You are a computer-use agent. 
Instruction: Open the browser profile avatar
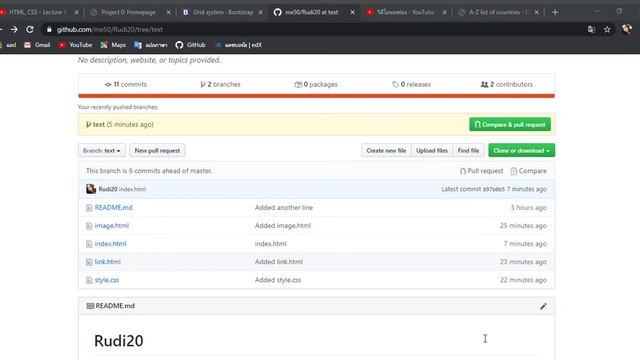[627, 29]
